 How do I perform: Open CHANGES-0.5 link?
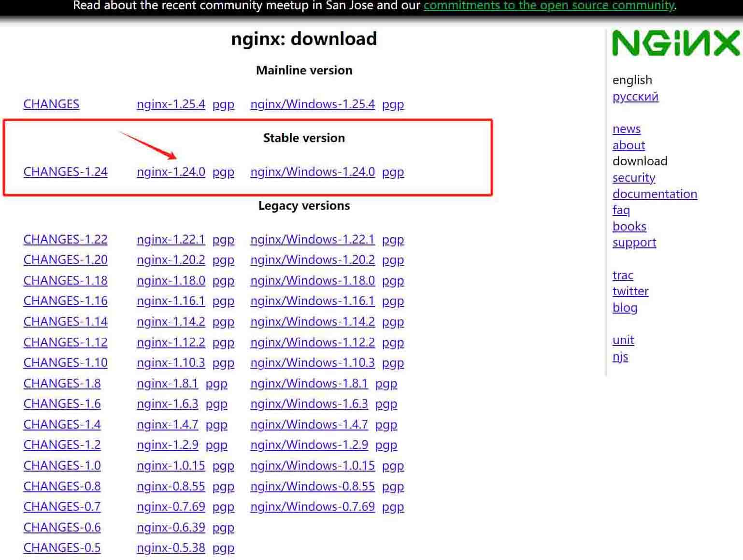pos(62,548)
